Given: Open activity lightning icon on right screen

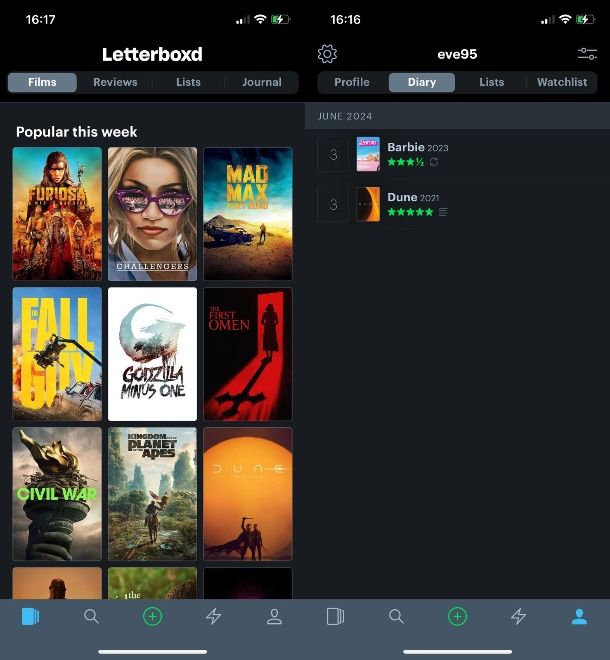Looking at the screenshot, I should click(519, 617).
